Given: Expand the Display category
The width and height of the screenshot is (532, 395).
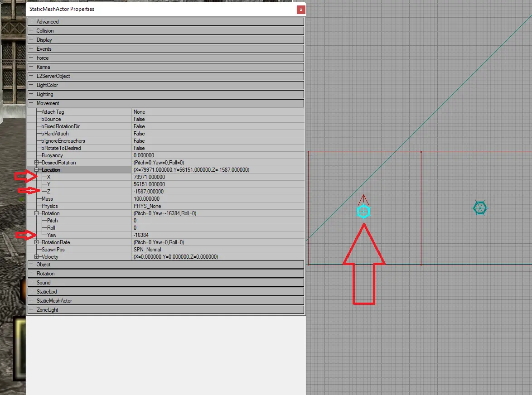Looking at the screenshot, I should click(31, 40).
